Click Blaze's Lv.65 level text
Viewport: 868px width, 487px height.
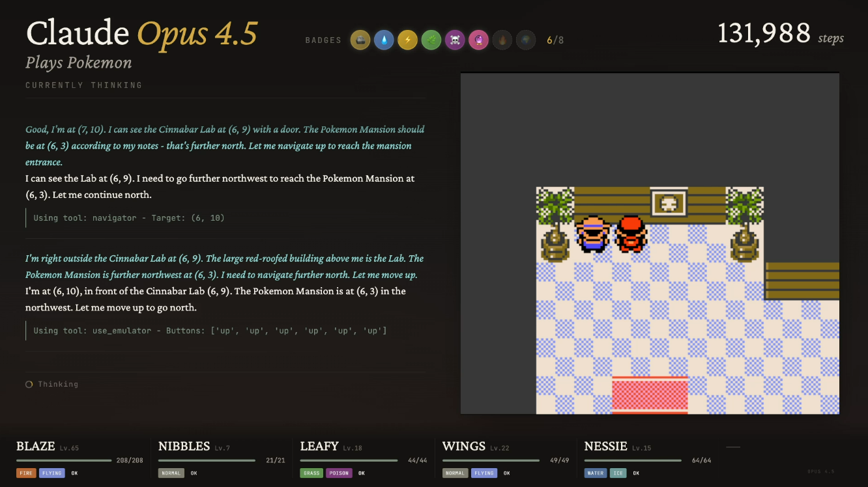[x=69, y=449]
